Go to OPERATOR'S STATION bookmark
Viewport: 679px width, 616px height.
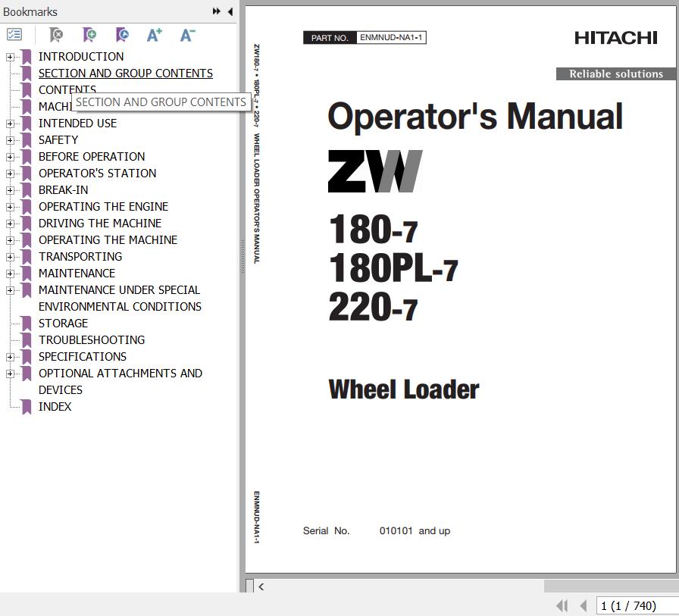click(98, 174)
